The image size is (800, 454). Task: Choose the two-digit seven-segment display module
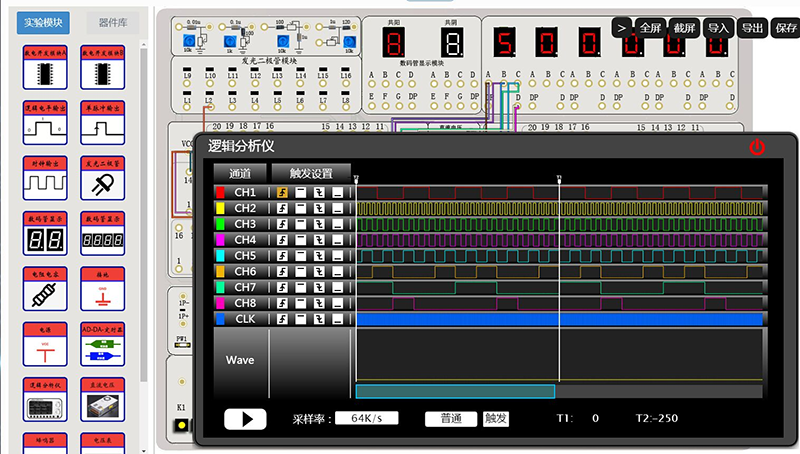point(43,234)
